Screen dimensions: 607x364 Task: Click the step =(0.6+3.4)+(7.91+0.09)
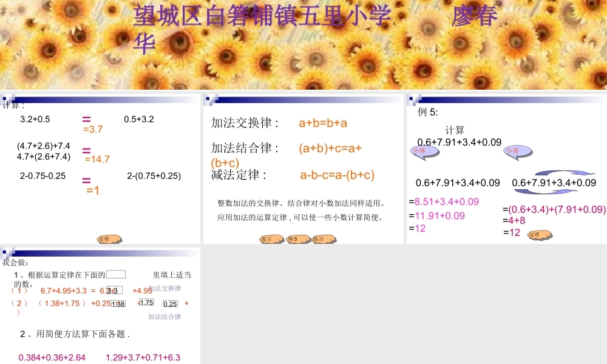pyautogui.click(x=554, y=209)
